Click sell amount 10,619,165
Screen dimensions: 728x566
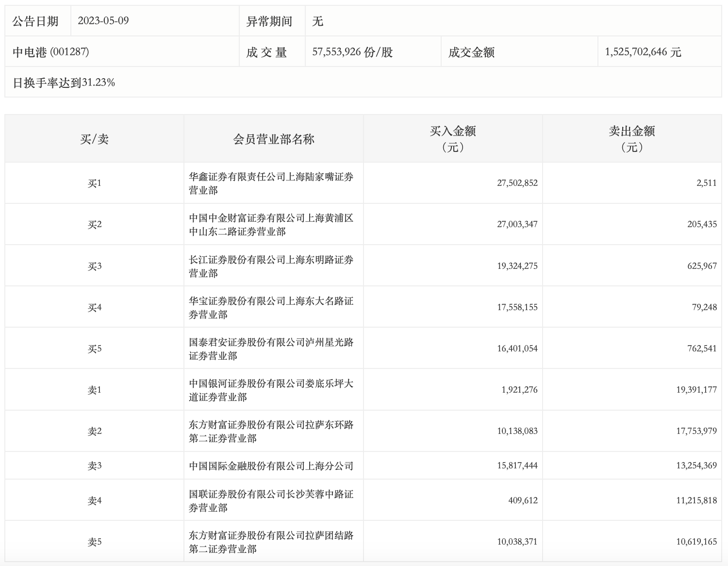click(696, 542)
